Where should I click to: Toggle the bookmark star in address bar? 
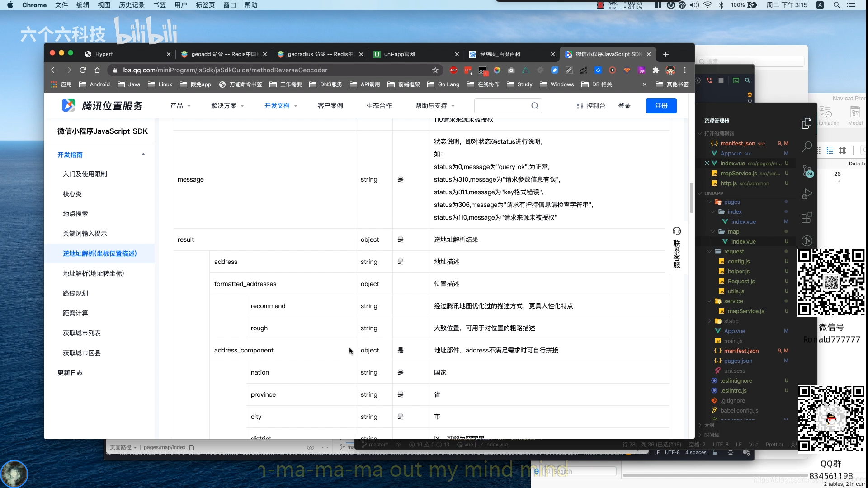435,70
